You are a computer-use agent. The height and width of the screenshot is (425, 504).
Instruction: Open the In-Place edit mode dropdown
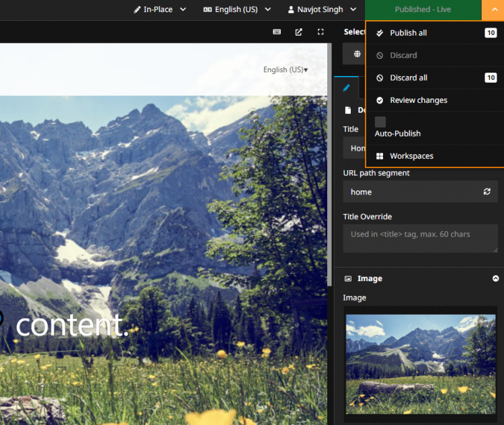[159, 9]
